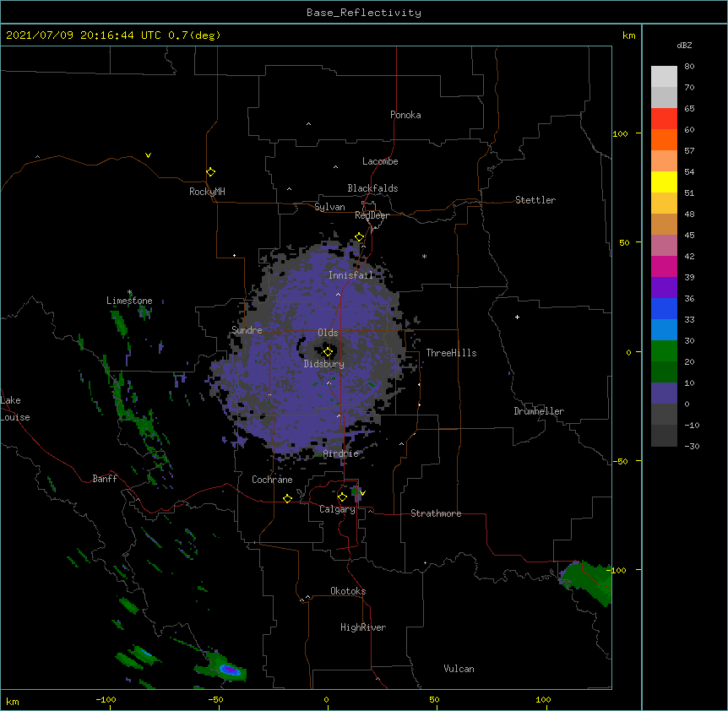
Task: Click the yellow diamond marker above RockyMH
Action: pyautogui.click(x=211, y=172)
